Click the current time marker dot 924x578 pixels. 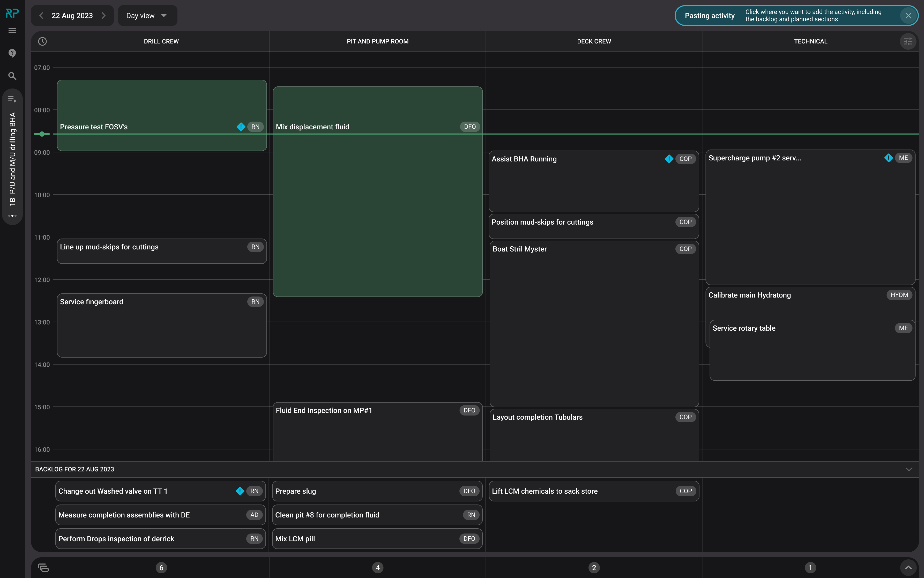click(42, 134)
